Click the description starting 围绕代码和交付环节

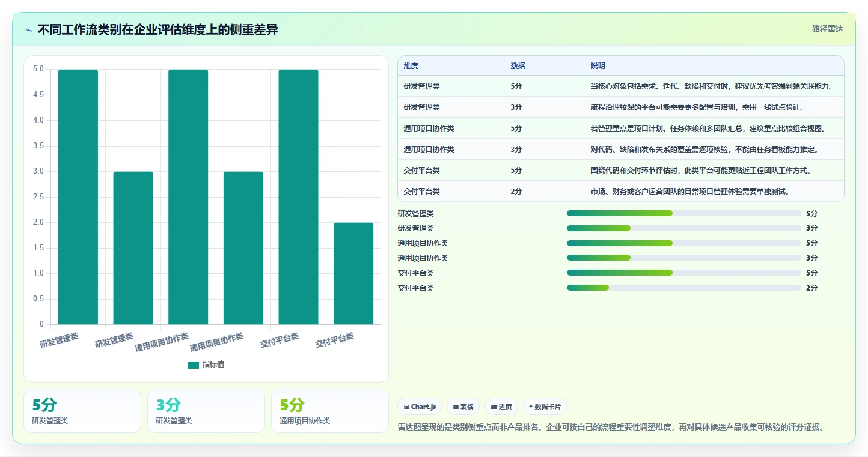[x=701, y=171]
